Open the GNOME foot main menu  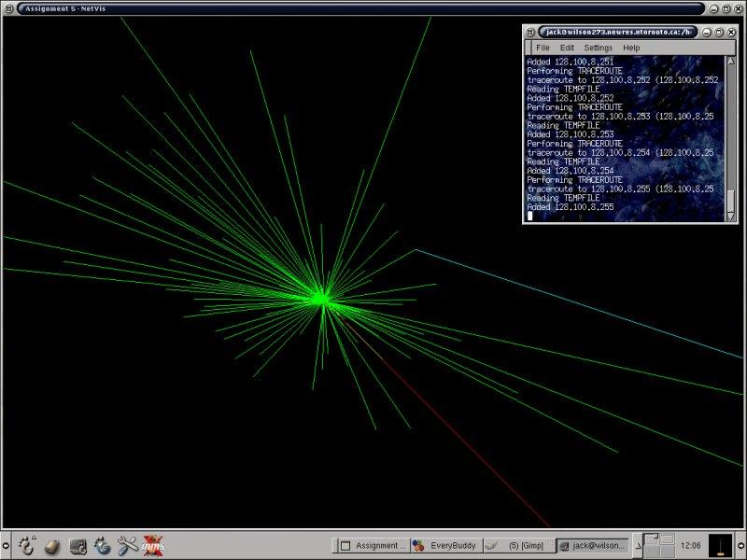click(x=27, y=545)
